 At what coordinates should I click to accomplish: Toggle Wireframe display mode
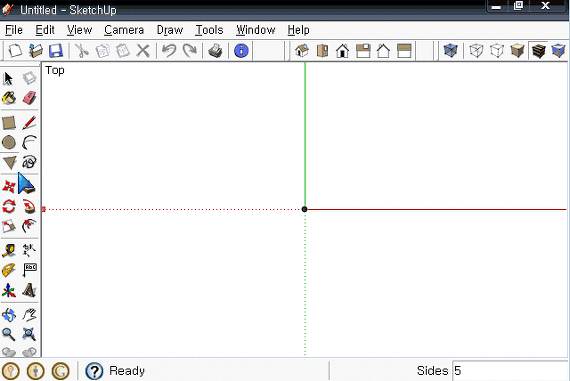coord(476,51)
